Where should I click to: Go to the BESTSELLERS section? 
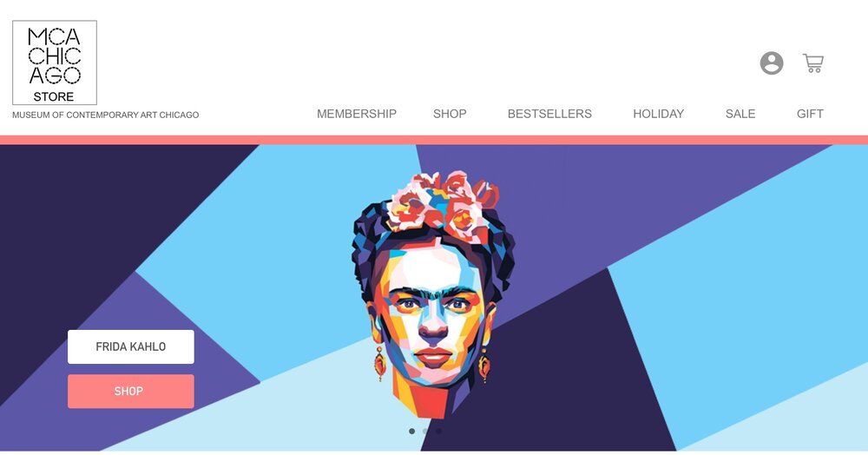[x=549, y=114]
